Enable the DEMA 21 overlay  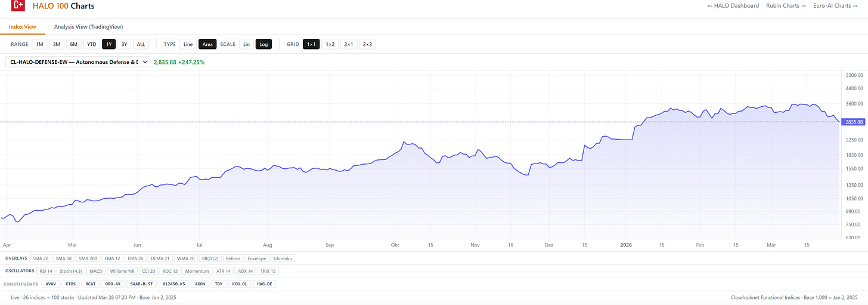point(160,258)
